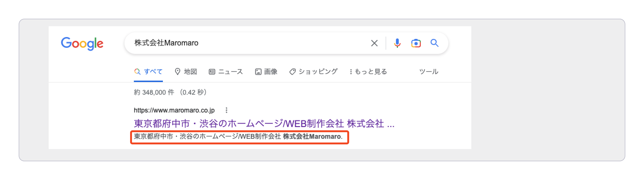This screenshot has width=644, height=180.
Task: Open the 東京都府中市・渋谷のホームページ result title
Action: pos(264,124)
